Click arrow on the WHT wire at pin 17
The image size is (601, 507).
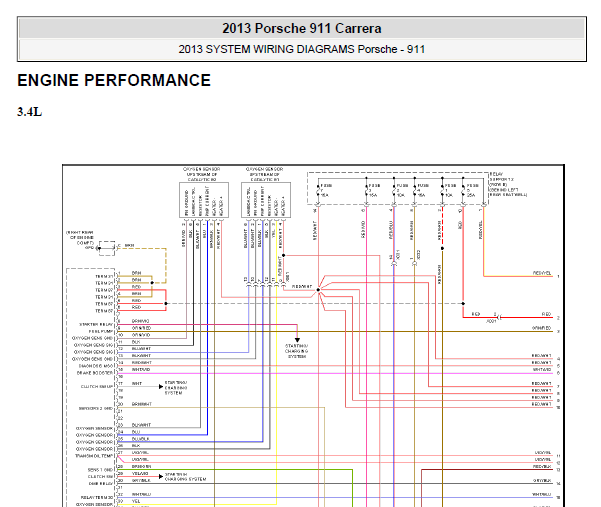pos(161,387)
